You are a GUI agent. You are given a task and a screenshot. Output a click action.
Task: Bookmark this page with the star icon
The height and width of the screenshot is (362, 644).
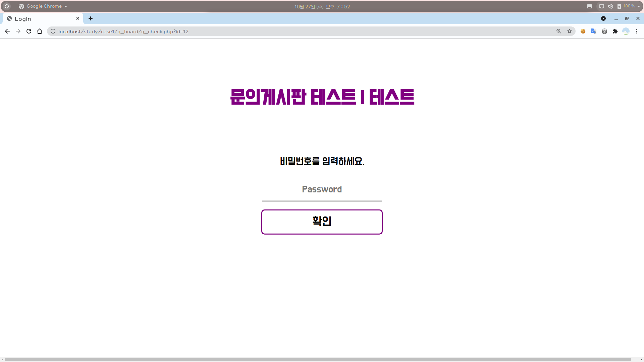coord(570,31)
